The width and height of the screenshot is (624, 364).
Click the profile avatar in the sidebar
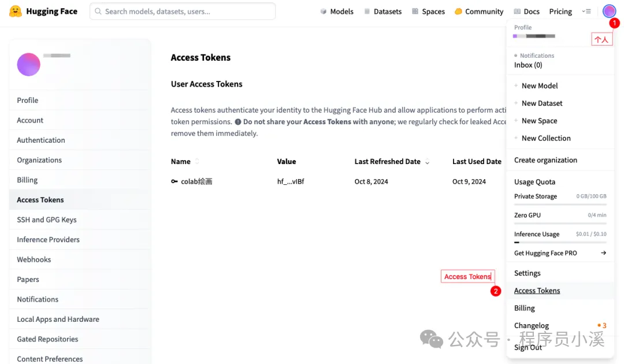coord(29,65)
